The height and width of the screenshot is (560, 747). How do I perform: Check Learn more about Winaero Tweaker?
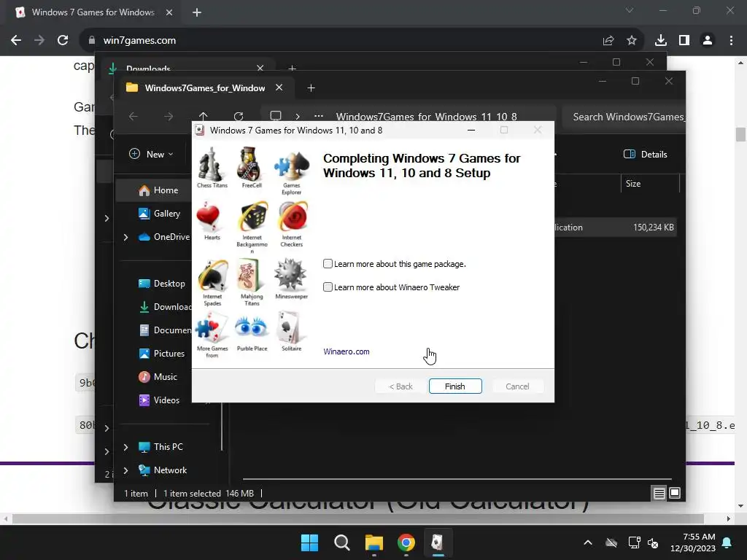[x=328, y=287]
